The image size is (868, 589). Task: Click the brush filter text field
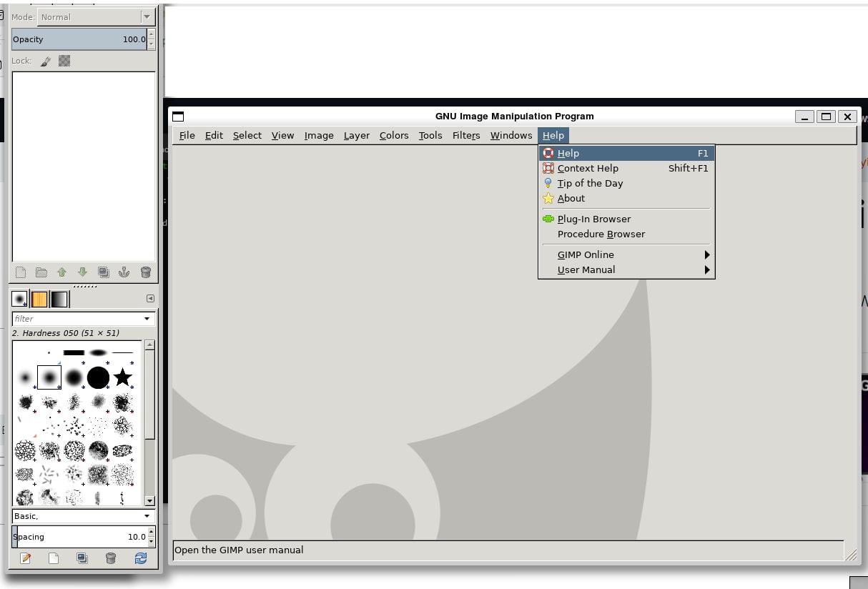[x=76, y=319]
